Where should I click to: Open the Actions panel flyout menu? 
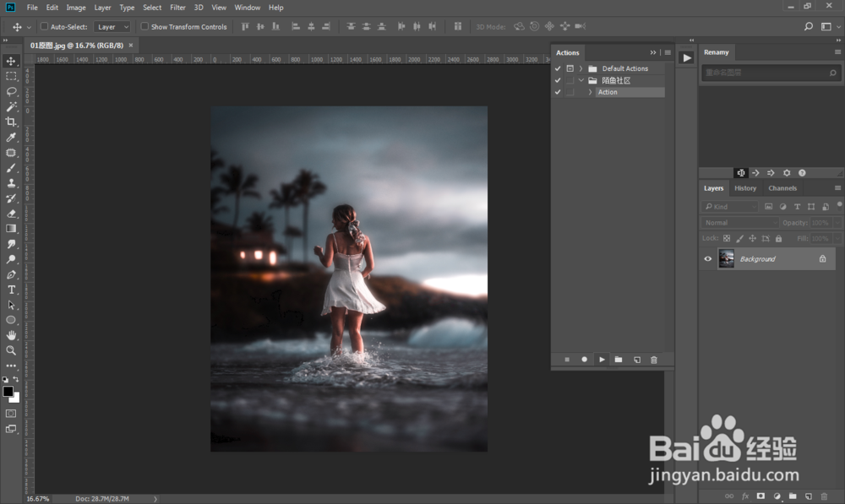[x=668, y=52]
